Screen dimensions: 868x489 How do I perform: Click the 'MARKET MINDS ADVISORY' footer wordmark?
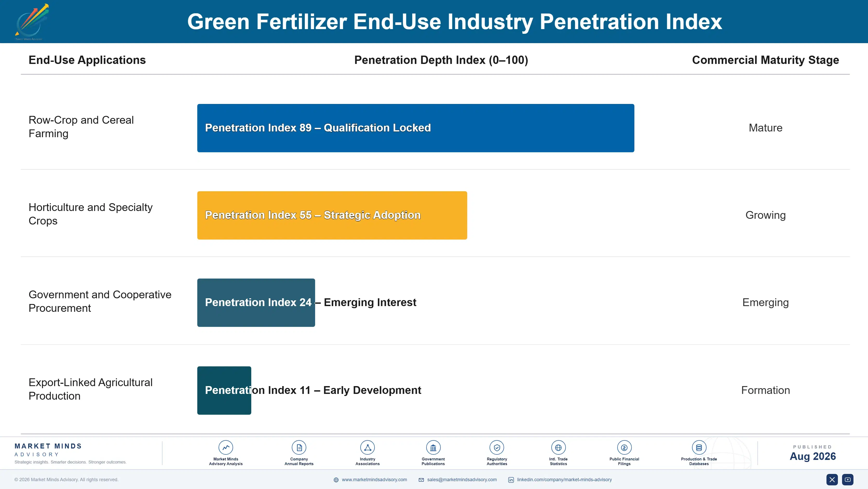pos(48,450)
